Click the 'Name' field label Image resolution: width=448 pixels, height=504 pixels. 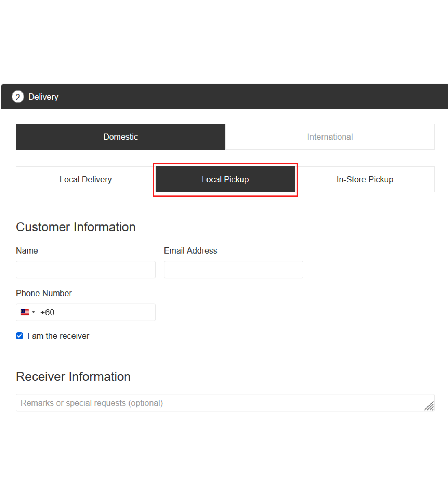[27, 250]
